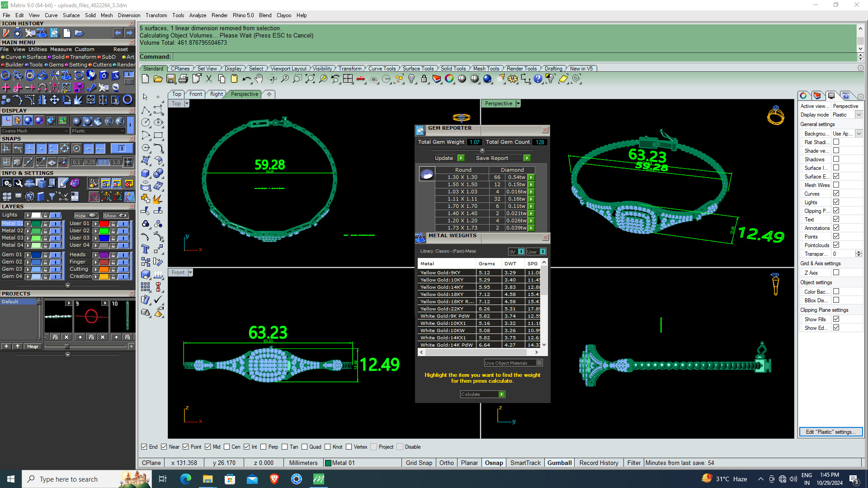
Task: Select the Pan hand tool
Action: click(259, 79)
